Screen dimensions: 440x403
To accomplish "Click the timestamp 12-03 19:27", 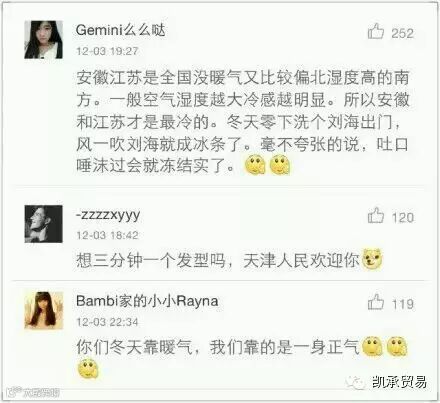I will (x=107, y=51).
